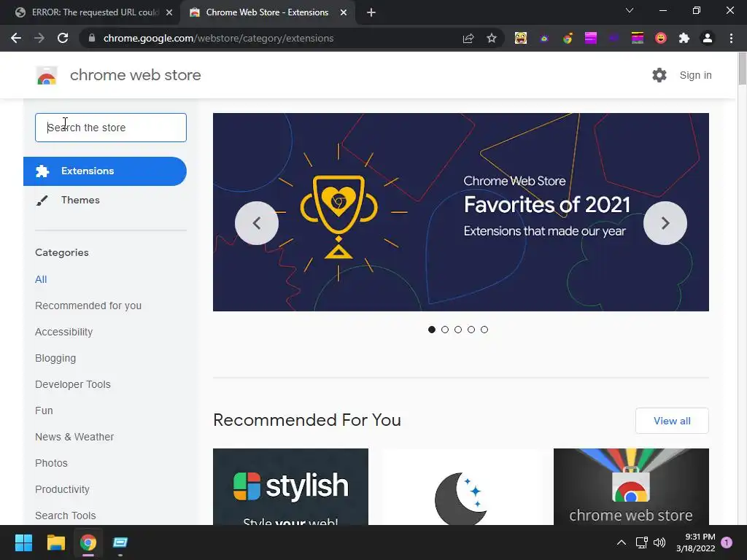Image resolution: width=747 pixels, height=560 pixels.
Task: Open the awesome-face emoji extension
Action: coord(521,38)
